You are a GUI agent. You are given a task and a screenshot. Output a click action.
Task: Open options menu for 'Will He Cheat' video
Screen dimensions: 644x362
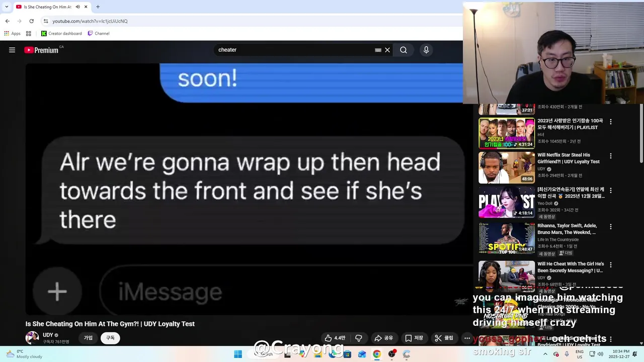pyautogui.click(x=611, y=264)
